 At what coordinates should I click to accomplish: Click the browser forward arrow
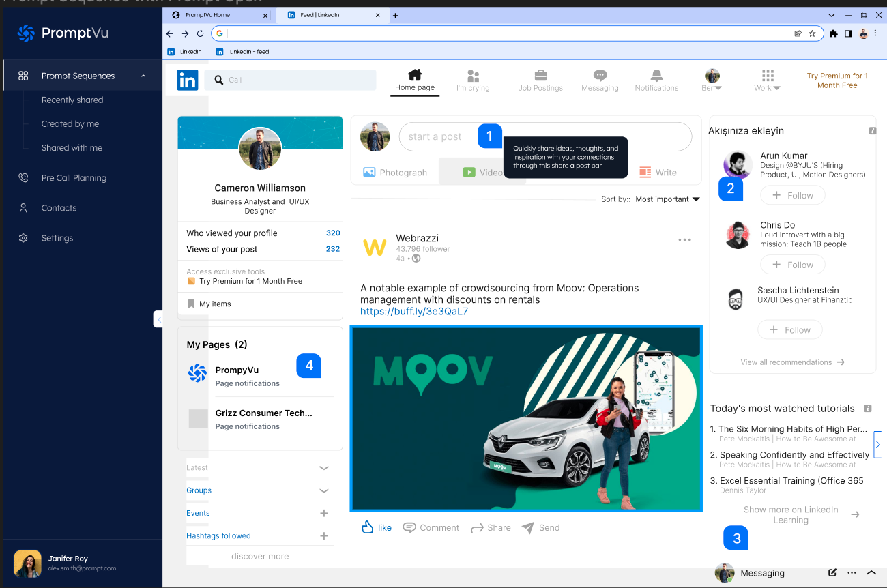click(x=185, y=33)
